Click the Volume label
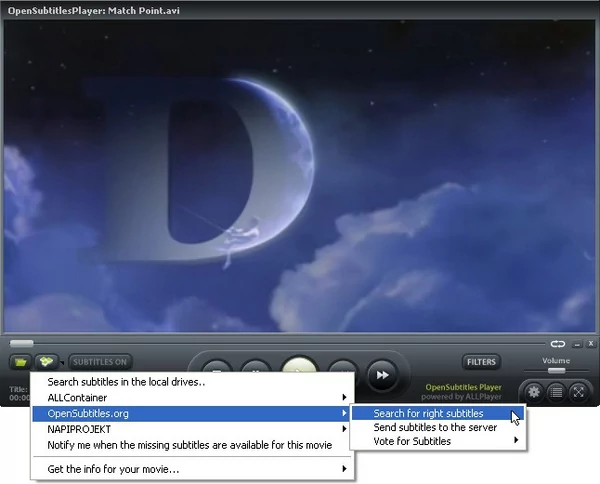Screen dimensions: 600x484 pos(556,360)
